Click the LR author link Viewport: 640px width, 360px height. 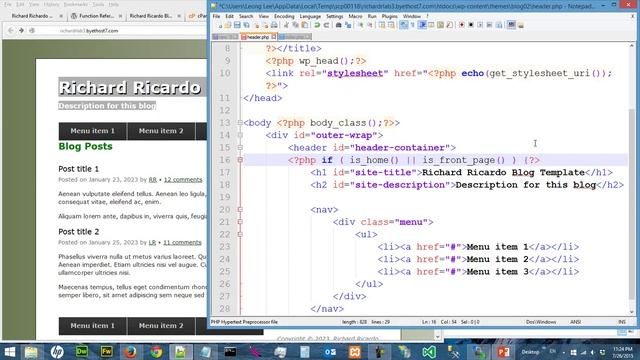[152, 242]
